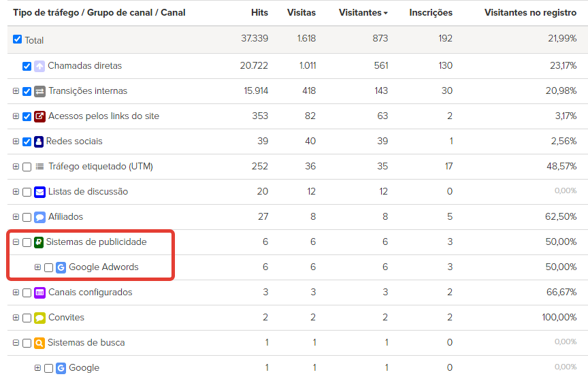588x383 pixels.
Task: Uncheck the Redes sociais checkbox
Action: (x=27, y=141)
